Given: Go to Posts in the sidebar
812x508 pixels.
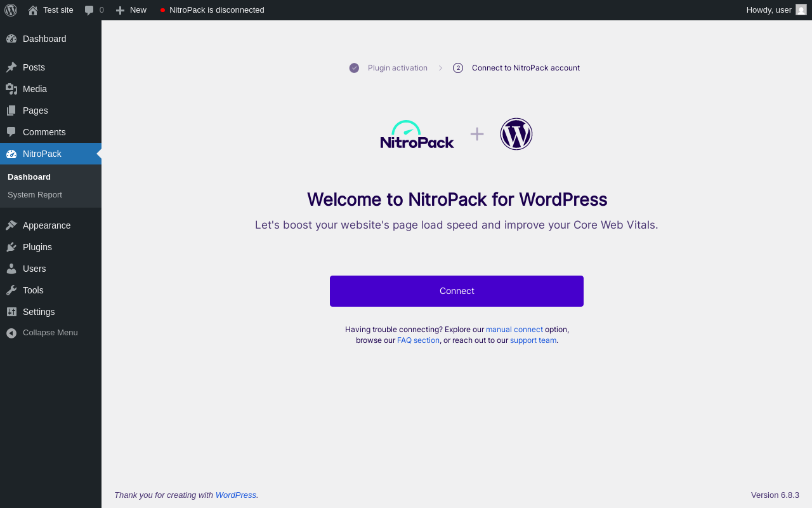Looking at the screenshot, I should click(51, 67).
